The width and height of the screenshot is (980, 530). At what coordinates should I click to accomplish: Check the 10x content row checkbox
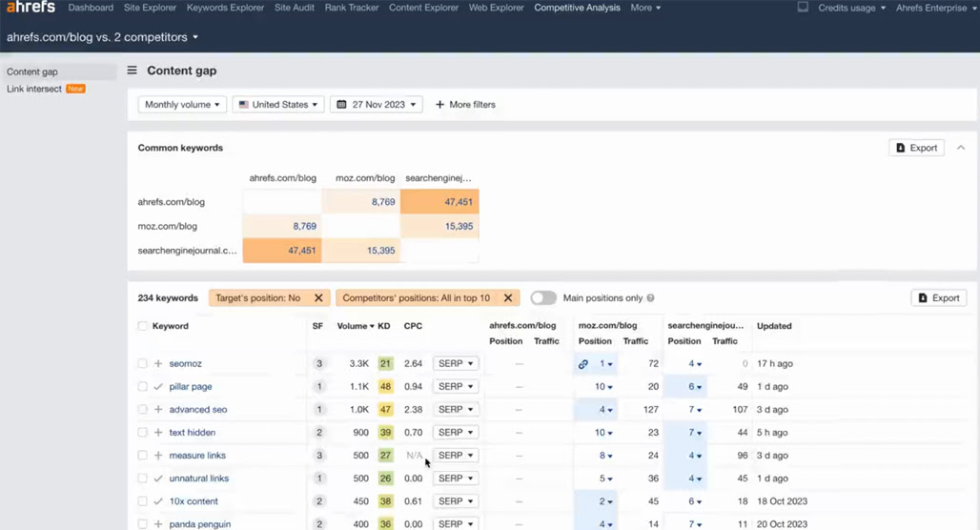point(142,501)
